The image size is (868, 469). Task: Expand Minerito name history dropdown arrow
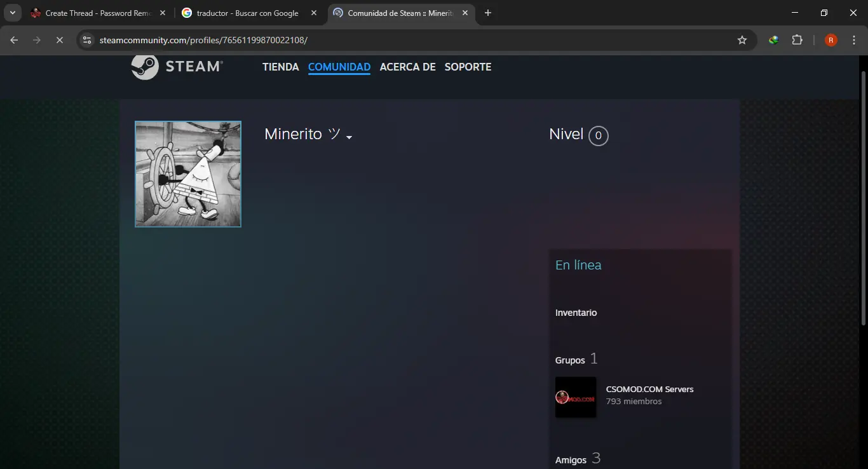point(349,137)
